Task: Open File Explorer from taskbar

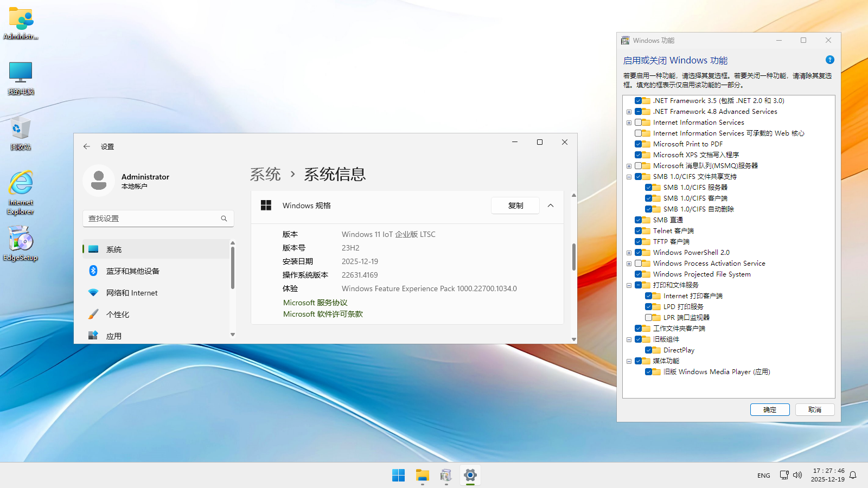Action: point(423,476)
